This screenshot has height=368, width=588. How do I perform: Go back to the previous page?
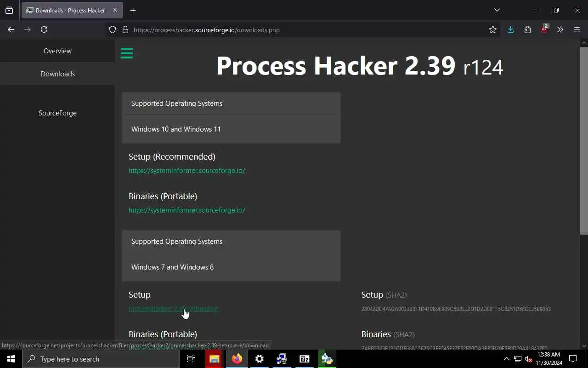tap(11, 29)
